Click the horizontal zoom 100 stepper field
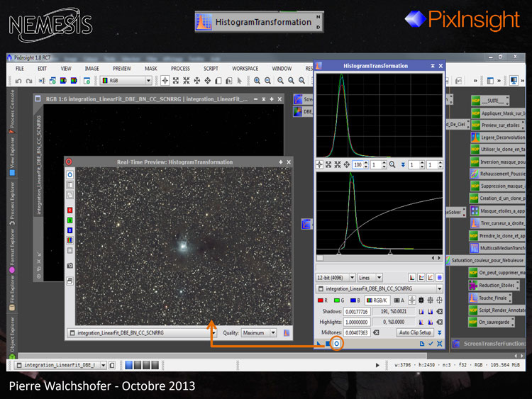 [x=360, y=164]
